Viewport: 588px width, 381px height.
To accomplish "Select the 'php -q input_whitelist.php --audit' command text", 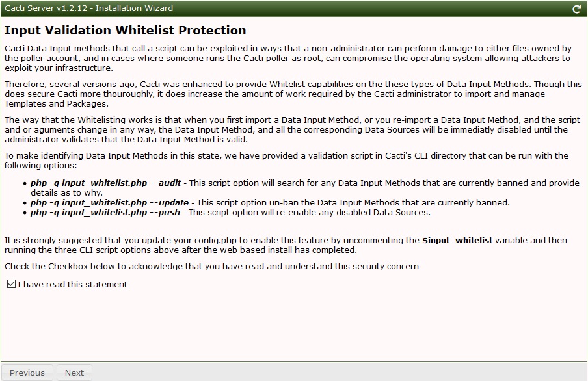I will [x=106, y=183].
